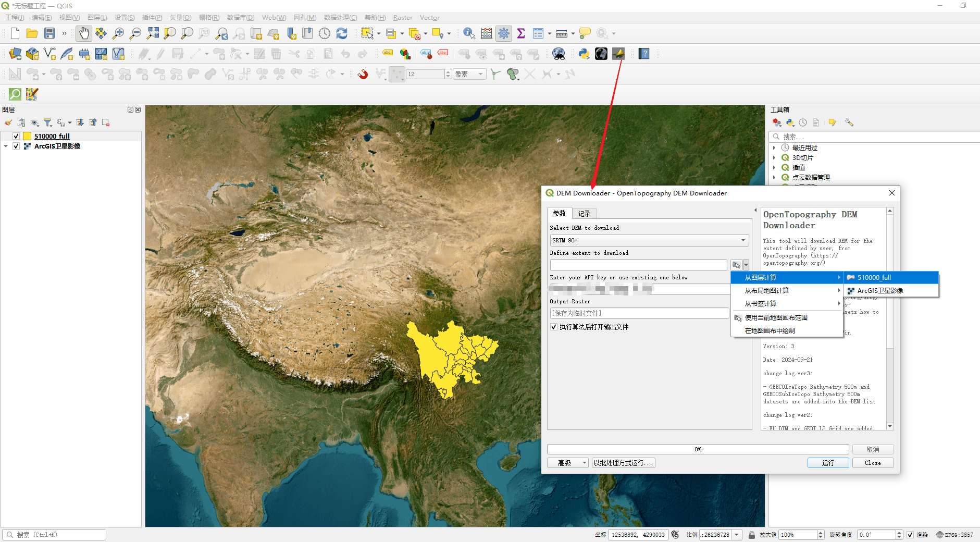Click the yellow 510000_full layer color swatch
The height and width of the screenshot is (542, 980).
(27, 136)
